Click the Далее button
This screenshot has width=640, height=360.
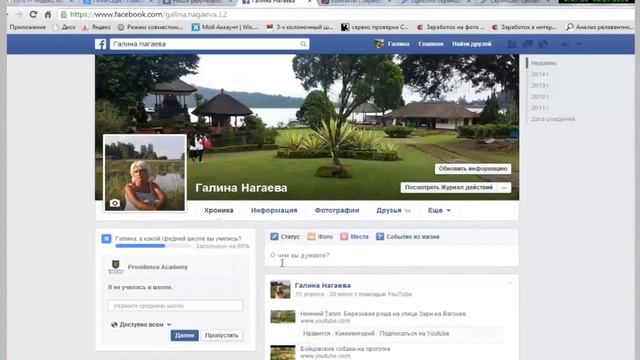tap(184, 335)
